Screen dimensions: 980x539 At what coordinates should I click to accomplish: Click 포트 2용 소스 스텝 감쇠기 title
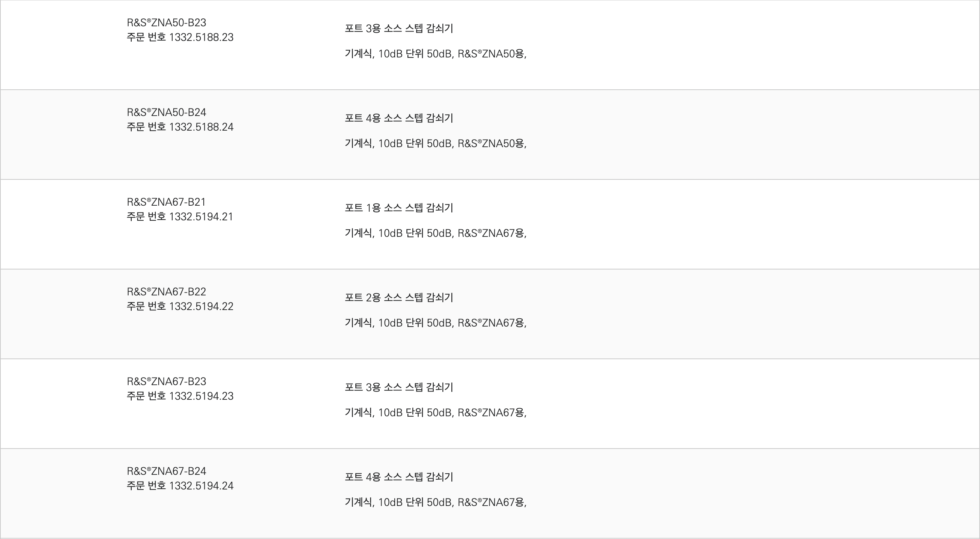[x=399, y=298]
